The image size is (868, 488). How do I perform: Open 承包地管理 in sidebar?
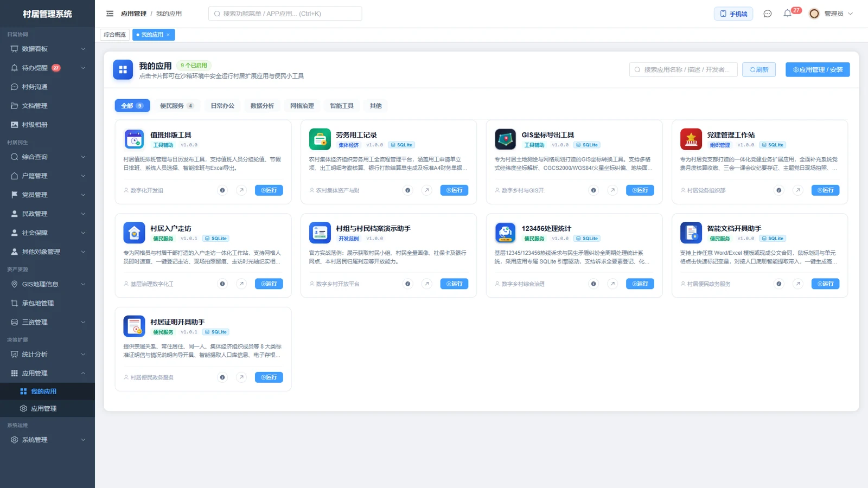pyautogui.click(x=47, y=303)
